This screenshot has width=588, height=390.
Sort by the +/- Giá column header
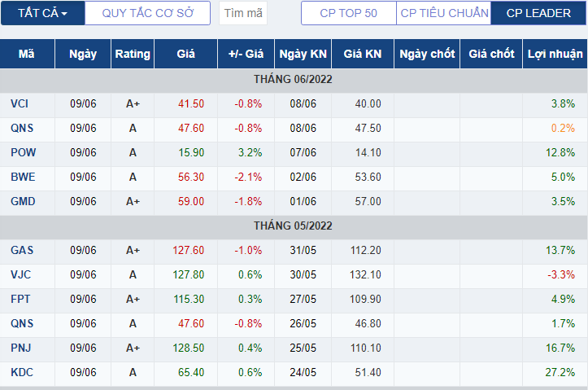(246, 54)
